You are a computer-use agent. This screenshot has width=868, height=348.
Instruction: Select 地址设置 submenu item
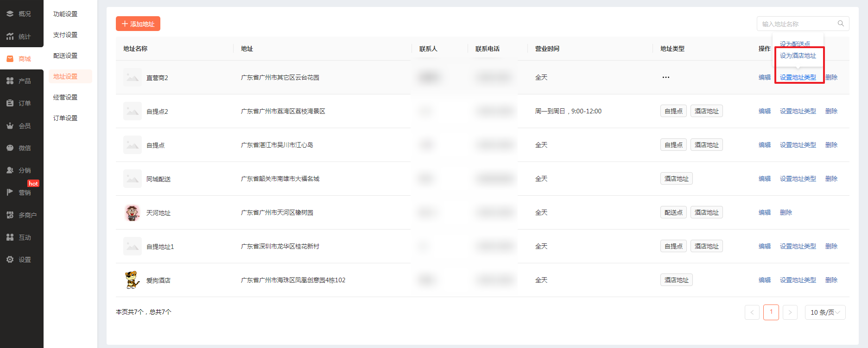70,76
